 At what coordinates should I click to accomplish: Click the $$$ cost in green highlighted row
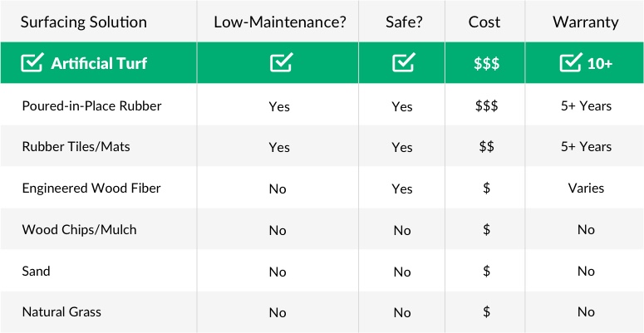coord(487,64)
